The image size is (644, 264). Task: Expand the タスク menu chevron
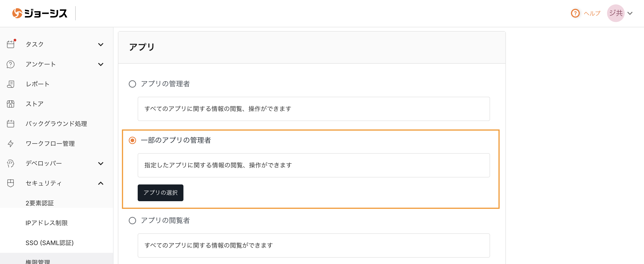click(x=101, y=45)
